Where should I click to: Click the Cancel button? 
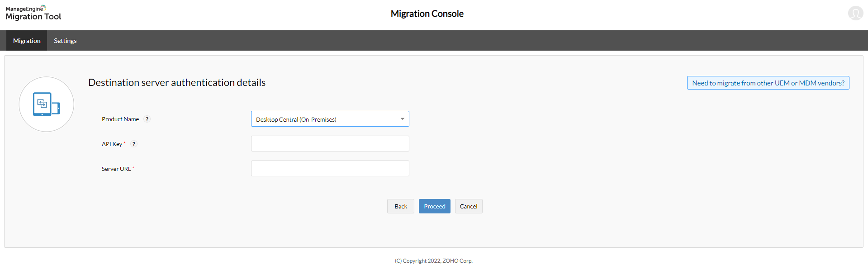[x=469, y=206]
